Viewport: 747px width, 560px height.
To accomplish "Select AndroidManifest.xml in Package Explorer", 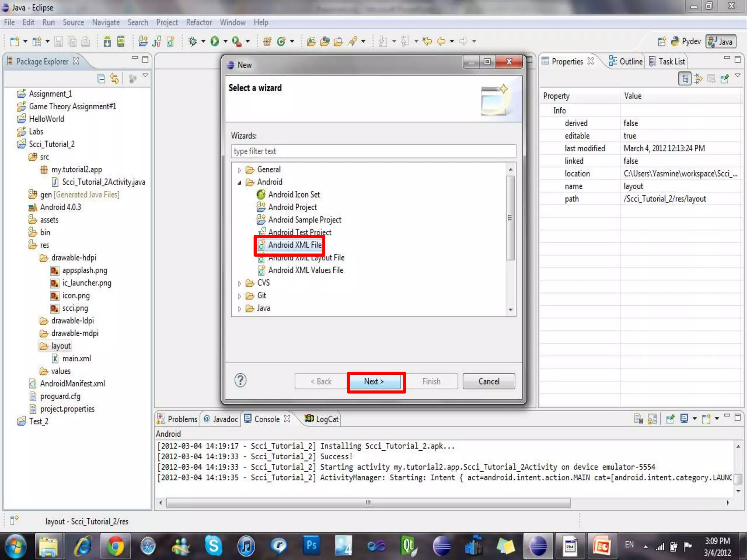I will [x=67, y=384].
